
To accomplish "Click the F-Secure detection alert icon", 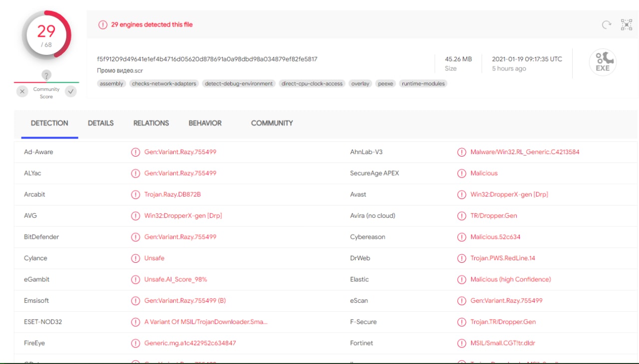I will pos(462,322).
